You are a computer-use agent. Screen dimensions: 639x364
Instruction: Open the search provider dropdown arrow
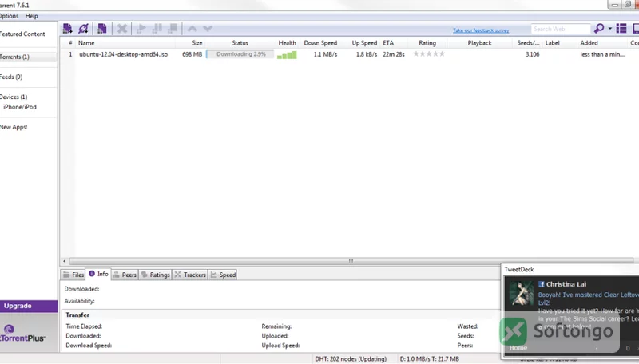pos(610,29)
